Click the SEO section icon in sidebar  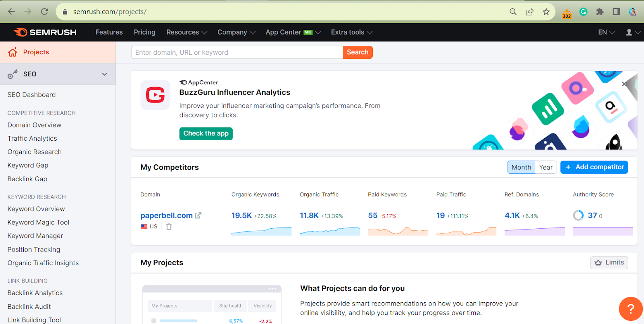12,74
